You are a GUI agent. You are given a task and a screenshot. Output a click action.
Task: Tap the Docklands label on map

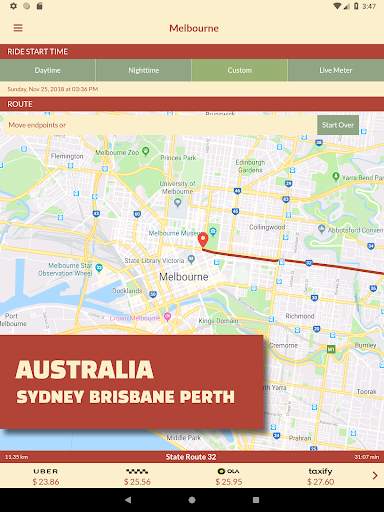(127, 291)
